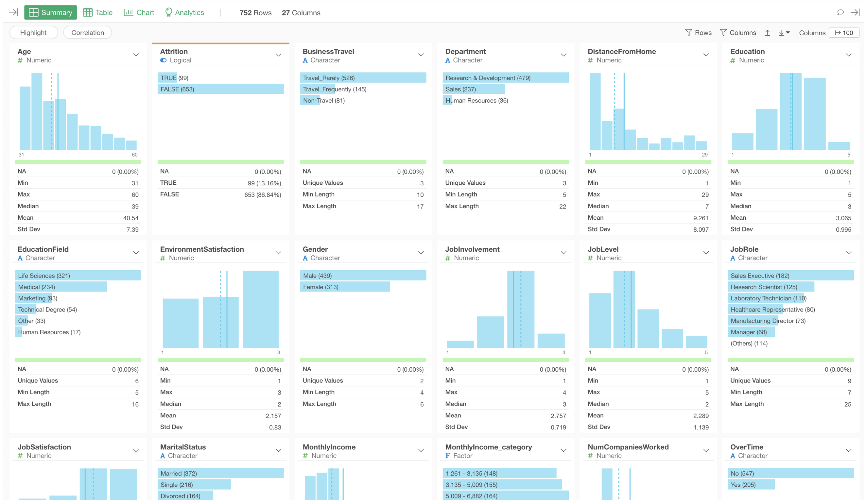Open the JobRole column menu chevron

coord(848,253)
